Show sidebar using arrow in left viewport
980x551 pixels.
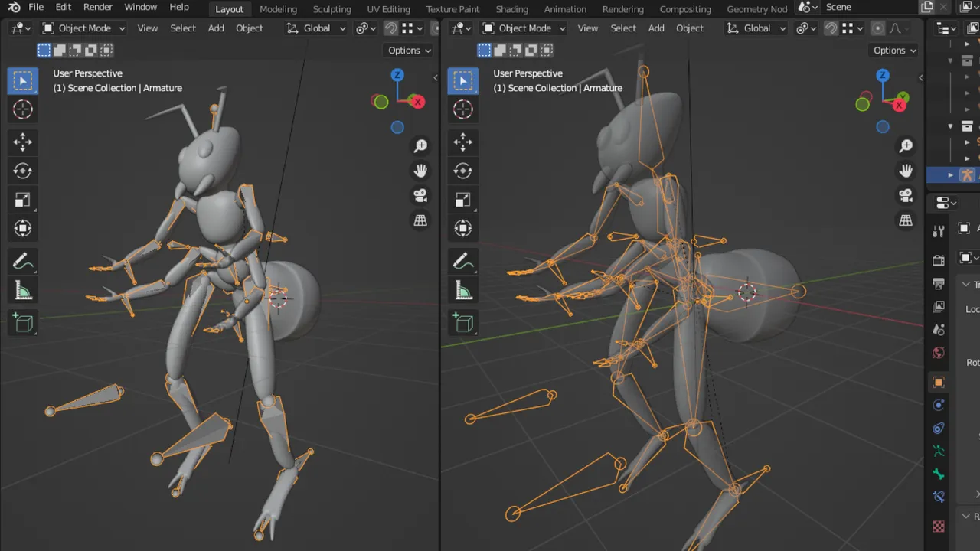(436, 77)
